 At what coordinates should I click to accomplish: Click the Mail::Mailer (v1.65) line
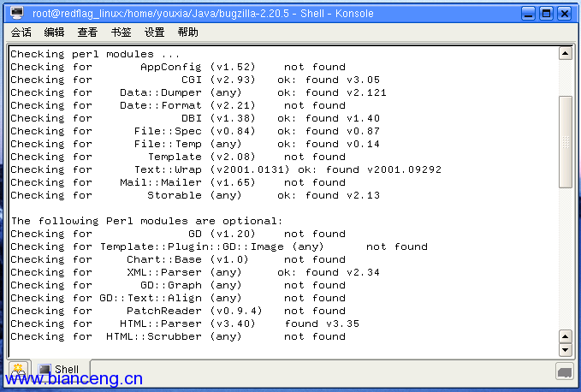[x=178, y=182]
